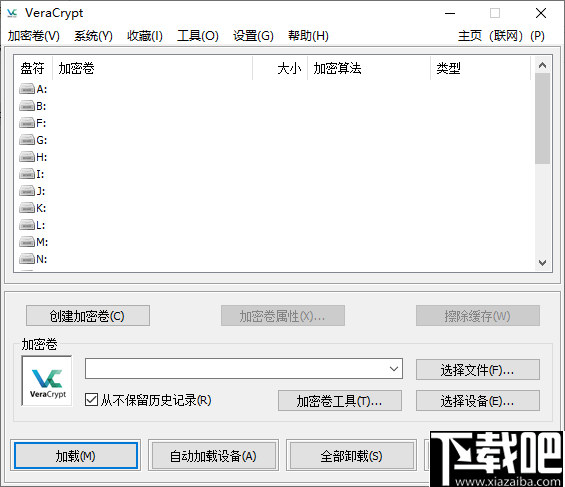
Task: Select the F: drive icon
Action: coord(27,123)
